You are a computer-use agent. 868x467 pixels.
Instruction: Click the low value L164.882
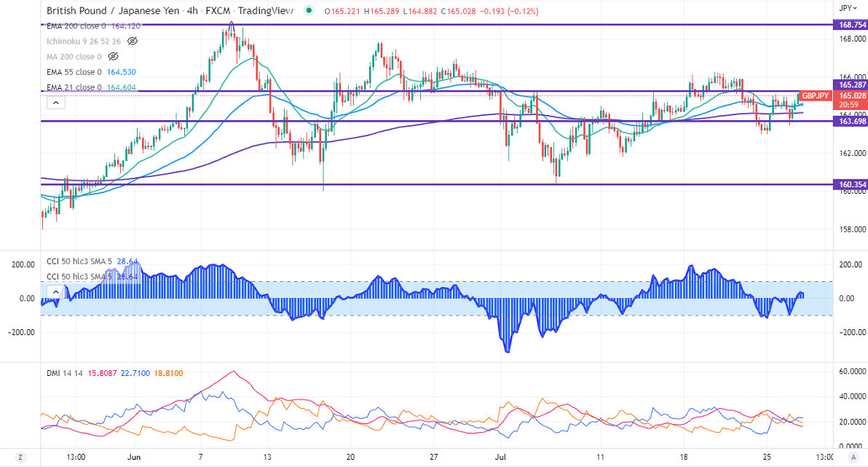click(419, 11)
